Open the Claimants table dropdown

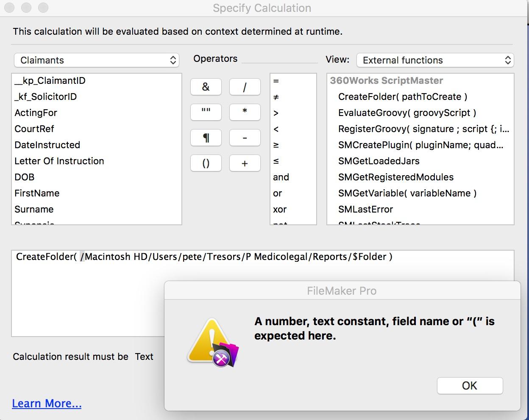tap(97, 60)
